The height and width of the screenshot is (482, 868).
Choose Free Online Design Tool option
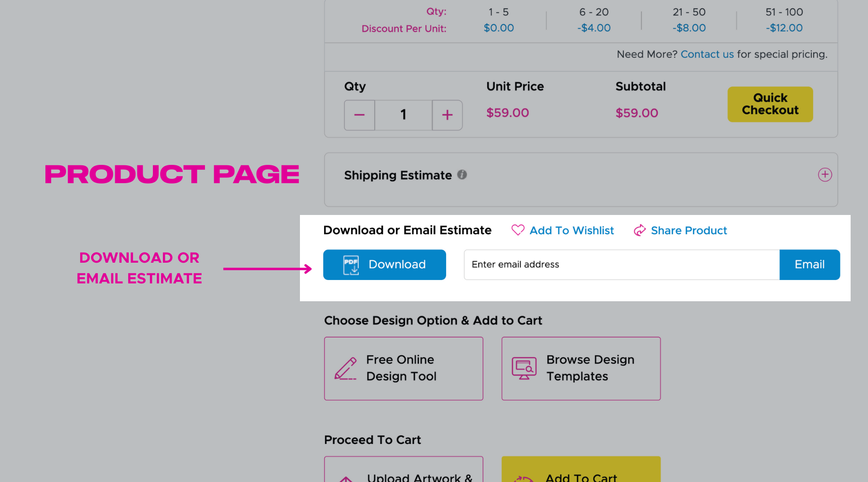click(x=404, y=368)
